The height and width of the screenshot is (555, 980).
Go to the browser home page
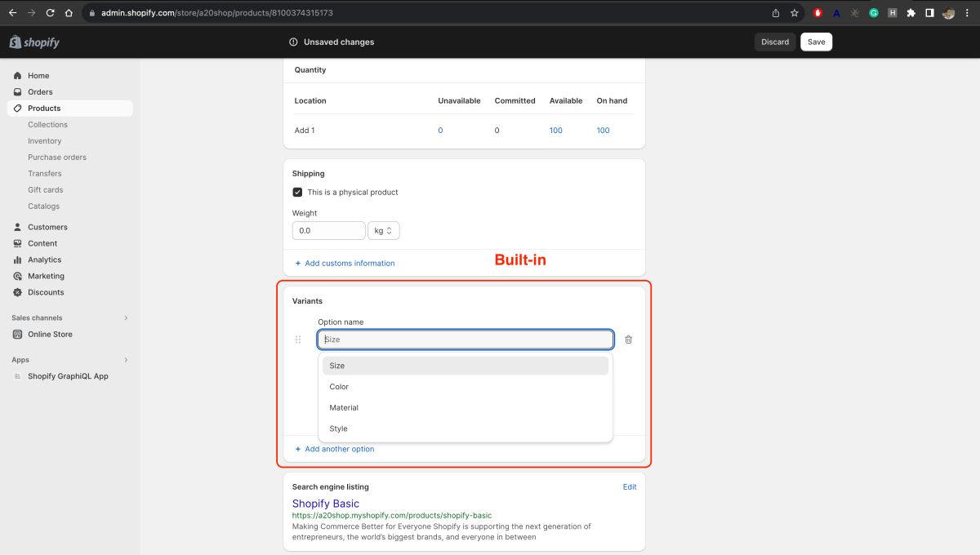(69, 13)
